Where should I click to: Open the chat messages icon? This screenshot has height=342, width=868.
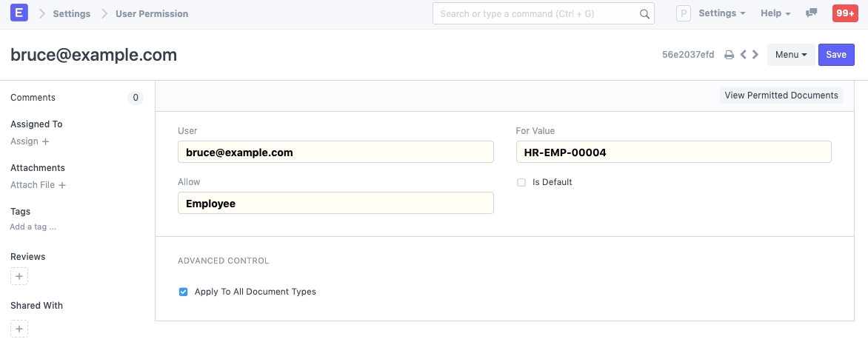coord(812,13)
